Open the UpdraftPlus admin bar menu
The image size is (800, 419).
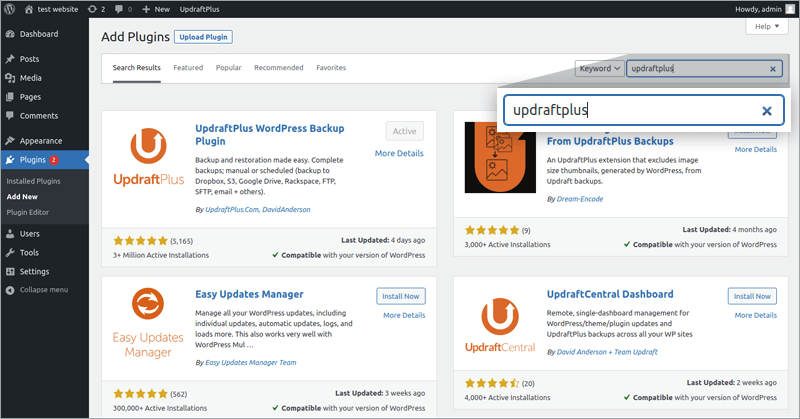(199, 9)
